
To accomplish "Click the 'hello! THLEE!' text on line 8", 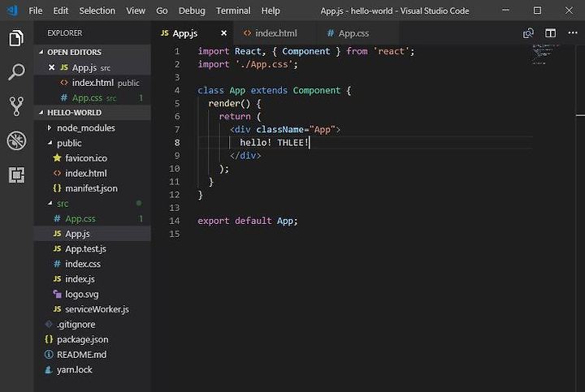I will point(275,142).
